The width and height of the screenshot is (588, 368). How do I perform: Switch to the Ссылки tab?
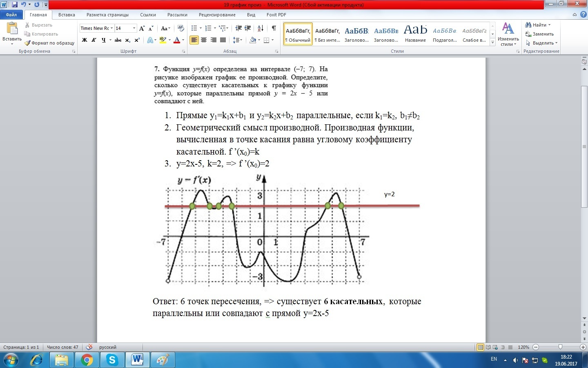tap(148, 15)
